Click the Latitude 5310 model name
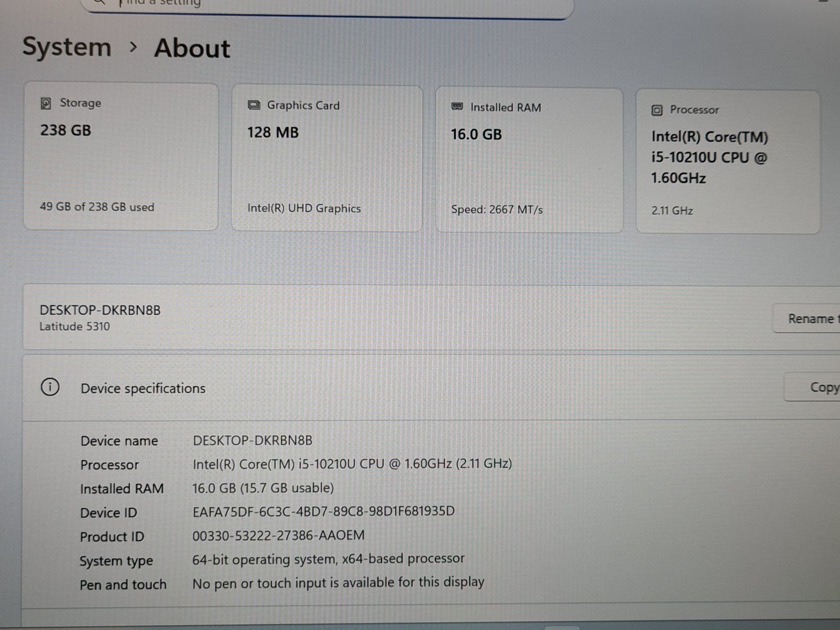This screenshot has width=840, height=630. click(75, 327)
